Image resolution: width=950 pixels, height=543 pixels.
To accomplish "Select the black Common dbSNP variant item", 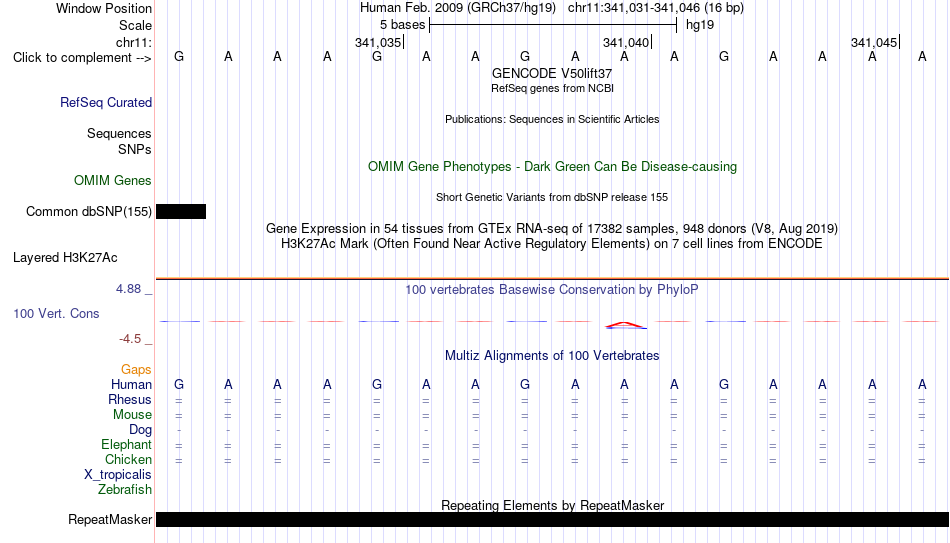I will point(181,212).
